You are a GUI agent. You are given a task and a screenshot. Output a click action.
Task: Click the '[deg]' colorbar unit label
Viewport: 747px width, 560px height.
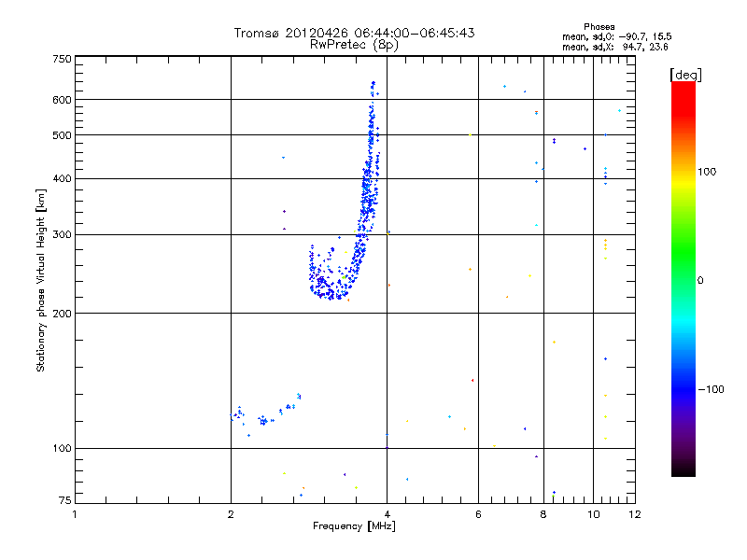tap(685, 75)
